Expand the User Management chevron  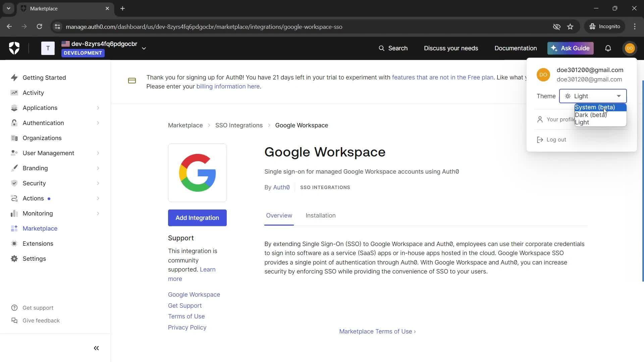98,153
